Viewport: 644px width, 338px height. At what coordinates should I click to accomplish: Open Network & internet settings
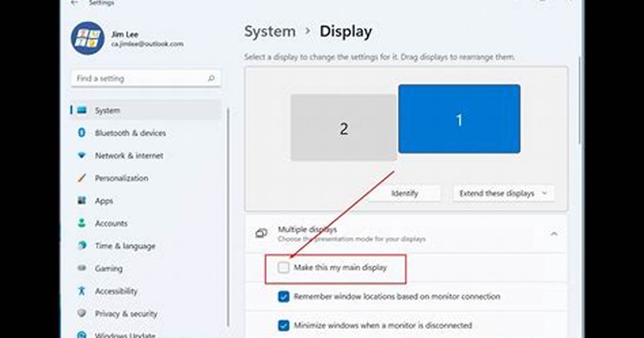pos(146,155)
